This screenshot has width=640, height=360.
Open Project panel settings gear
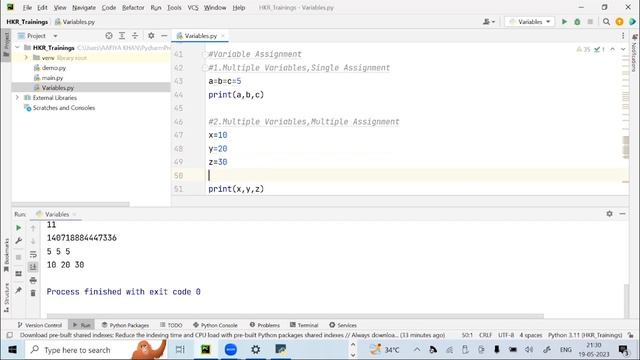(151, 36)
